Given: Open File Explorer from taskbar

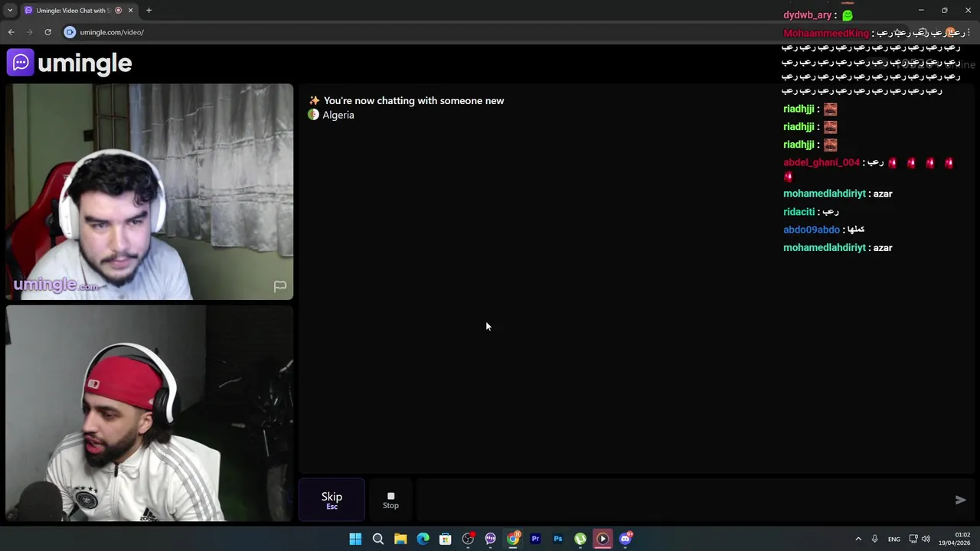Looking at the screenshot, I should 400,539.
